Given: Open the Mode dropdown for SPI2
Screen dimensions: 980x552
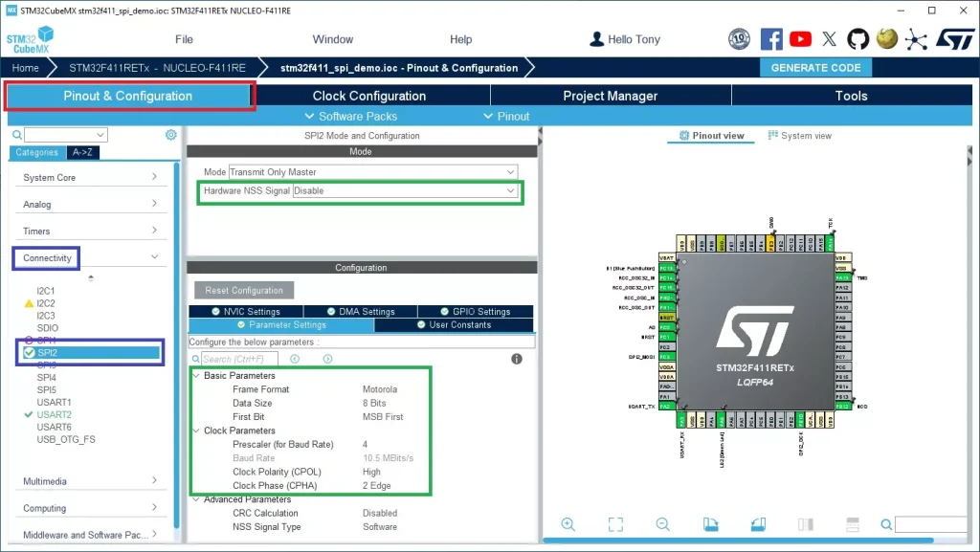Looking at the screenshot, I should pos(372,172).
